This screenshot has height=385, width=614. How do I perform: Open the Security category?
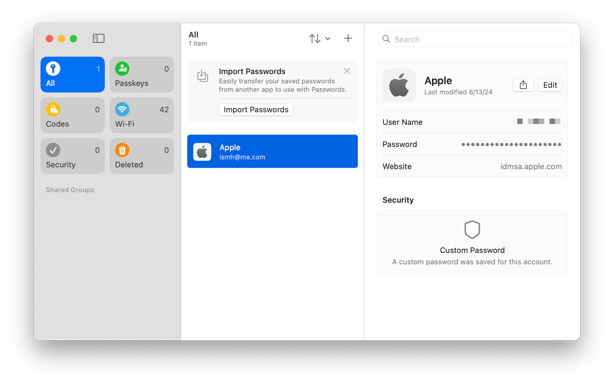72,156
